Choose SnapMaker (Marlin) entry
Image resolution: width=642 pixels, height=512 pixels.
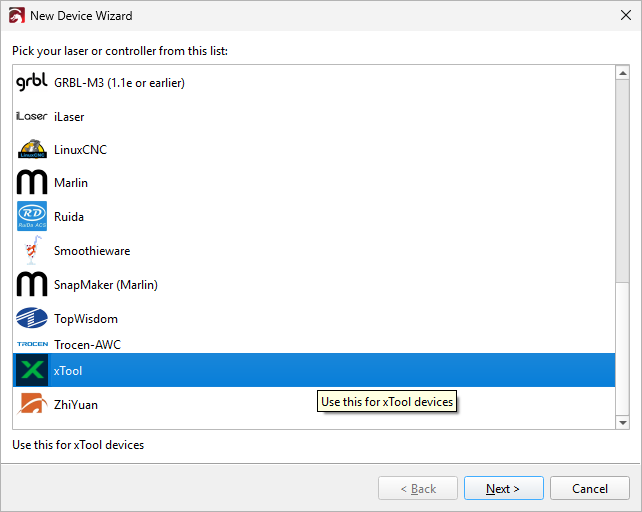pyautogui.click(x=314, y=284)
